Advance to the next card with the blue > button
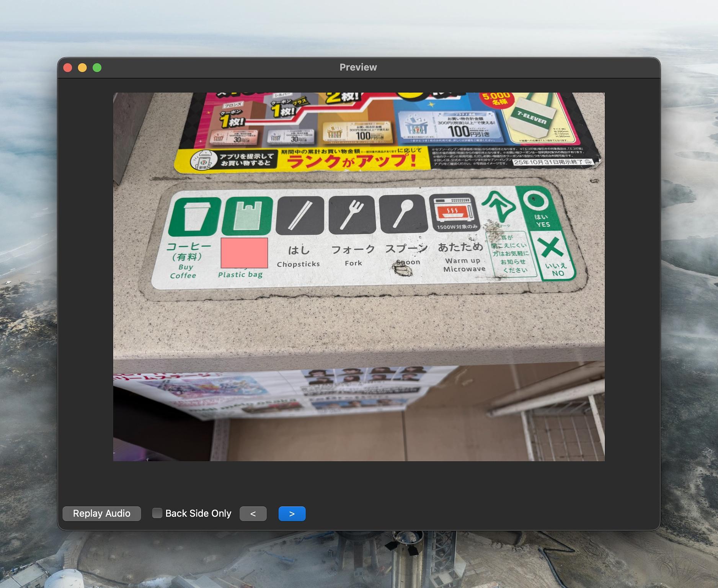 tap(292, 514)
